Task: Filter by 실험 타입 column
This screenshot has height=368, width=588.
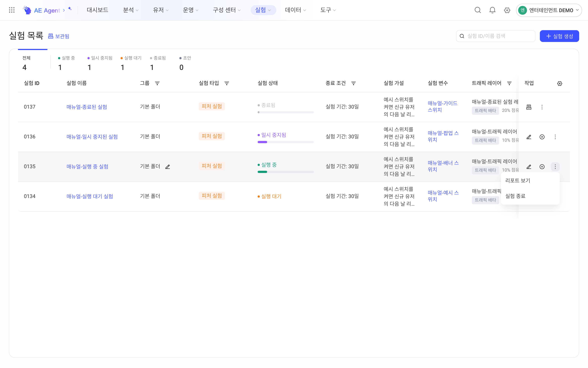Action: click(x=227, y=83)
